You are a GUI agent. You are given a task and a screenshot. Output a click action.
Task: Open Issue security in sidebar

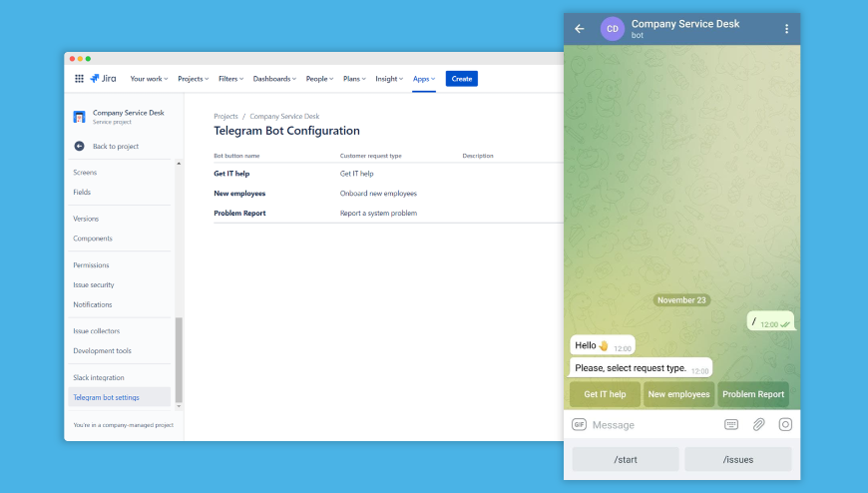point(94,284)
